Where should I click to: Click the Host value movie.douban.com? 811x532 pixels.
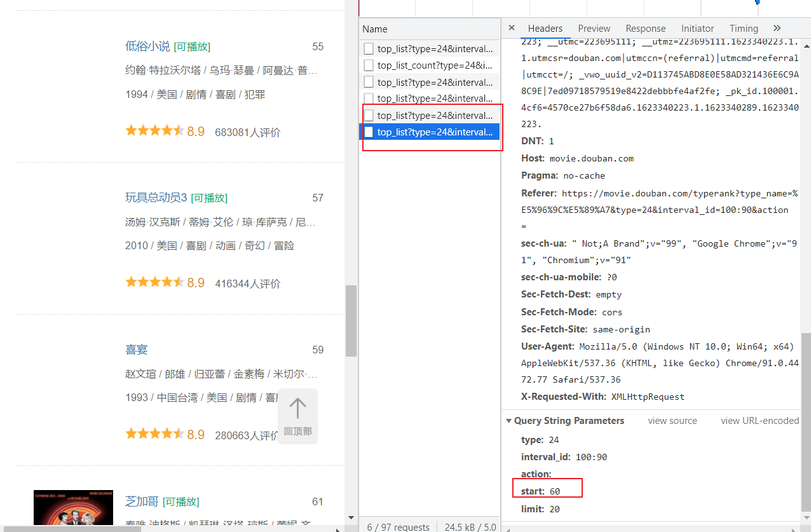592,158
